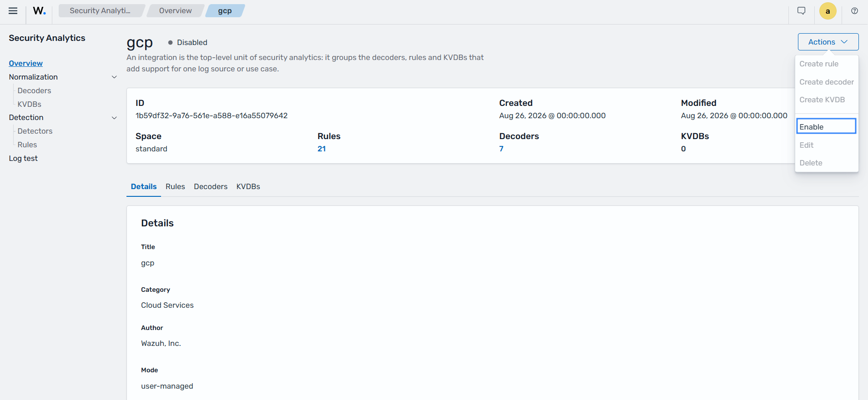Select Enable in the Actions menu
Image resolution: width=868 pixels, height=400 pixels.
826,126
